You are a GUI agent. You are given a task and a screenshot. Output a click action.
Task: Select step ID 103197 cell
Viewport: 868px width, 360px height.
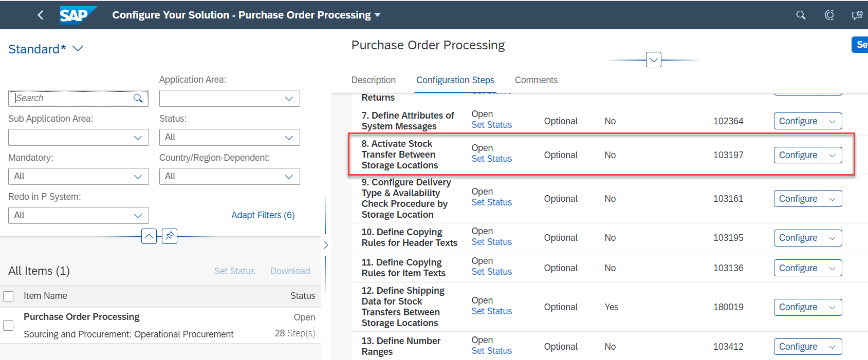coord(728,155)
